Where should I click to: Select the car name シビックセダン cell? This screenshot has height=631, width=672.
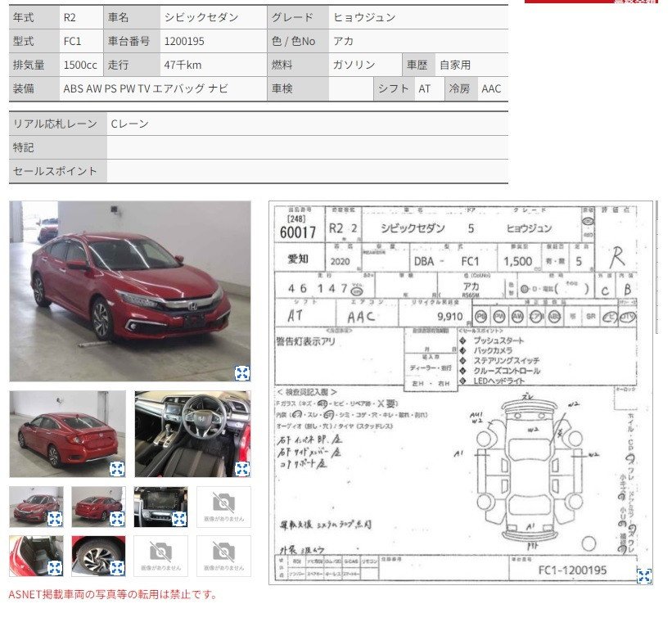[x=214, y=17]
